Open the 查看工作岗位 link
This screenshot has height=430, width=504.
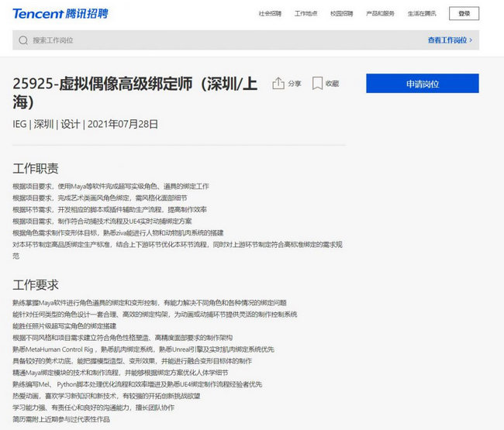point(447,40)
